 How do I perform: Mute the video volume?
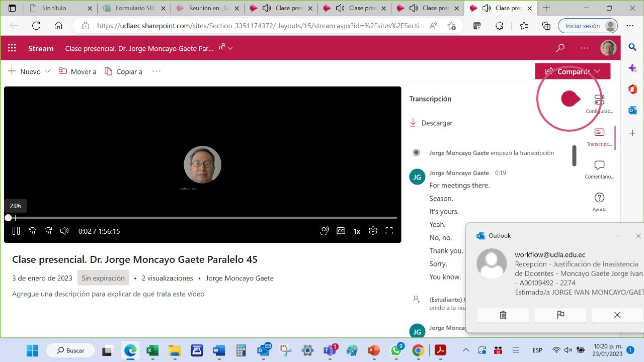(64, 231)
